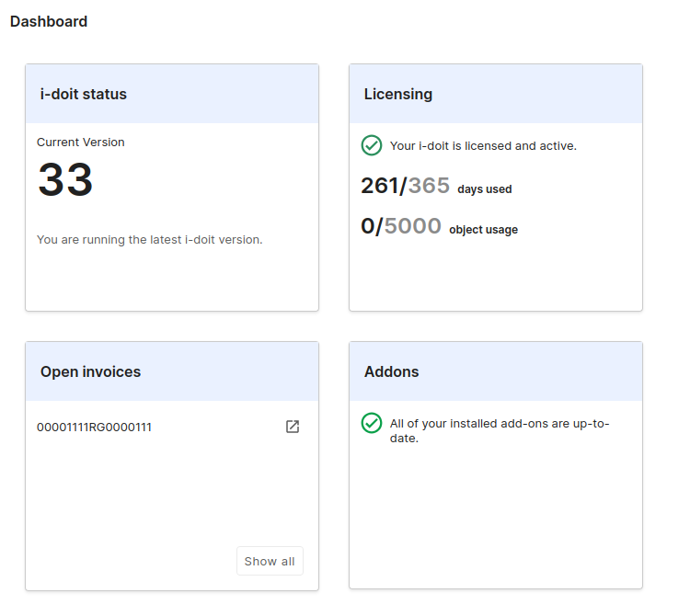Click the green checkmark icon in Licensing
Viewport: 690px width, 616px height.
click(372, 145)
